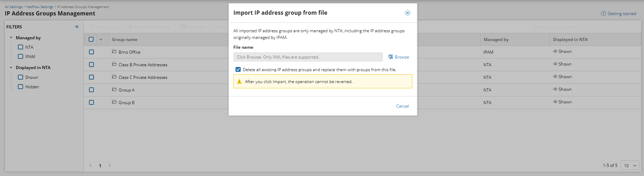The height and width of the screenshot is (176, 644).
Task: Close the import dialog with X icon
Action: [x=407, y=13]
